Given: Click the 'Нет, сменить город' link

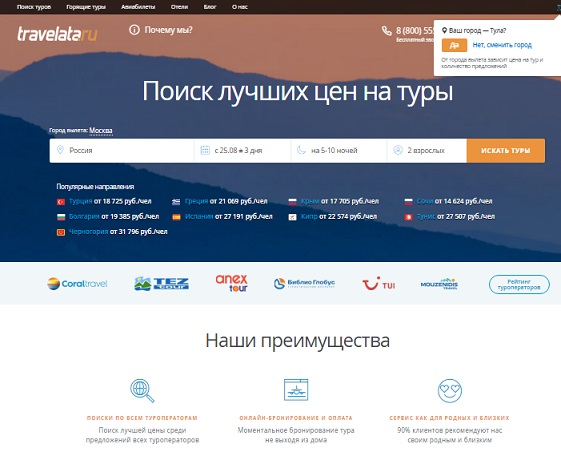Looking at the screenshot, I should coord(502,45).
